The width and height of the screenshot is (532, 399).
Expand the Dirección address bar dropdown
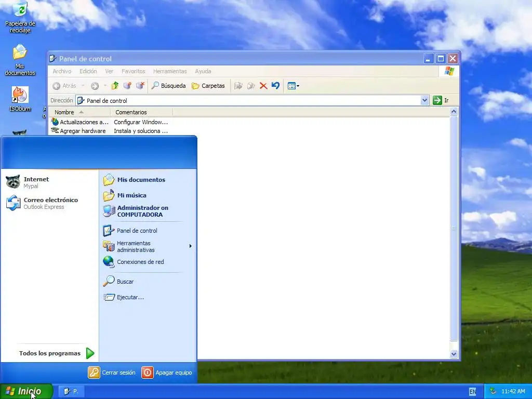(x=424, y=100)
